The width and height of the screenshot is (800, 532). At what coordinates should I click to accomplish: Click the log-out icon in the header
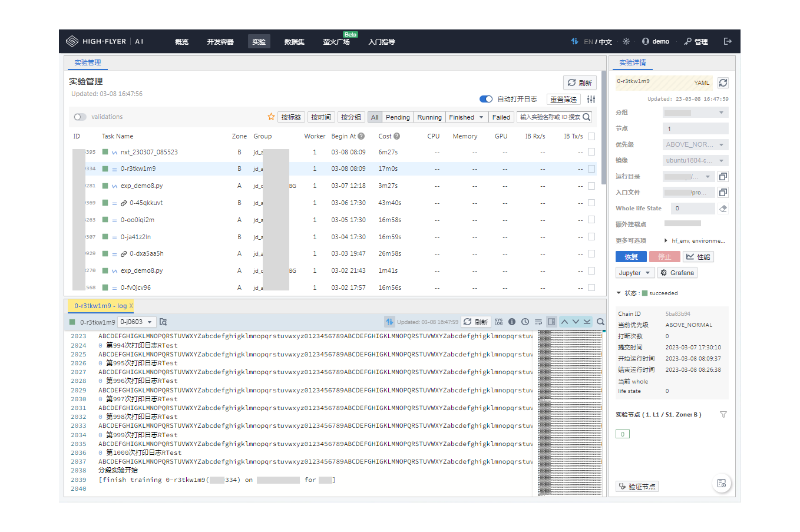pos(728,41)
